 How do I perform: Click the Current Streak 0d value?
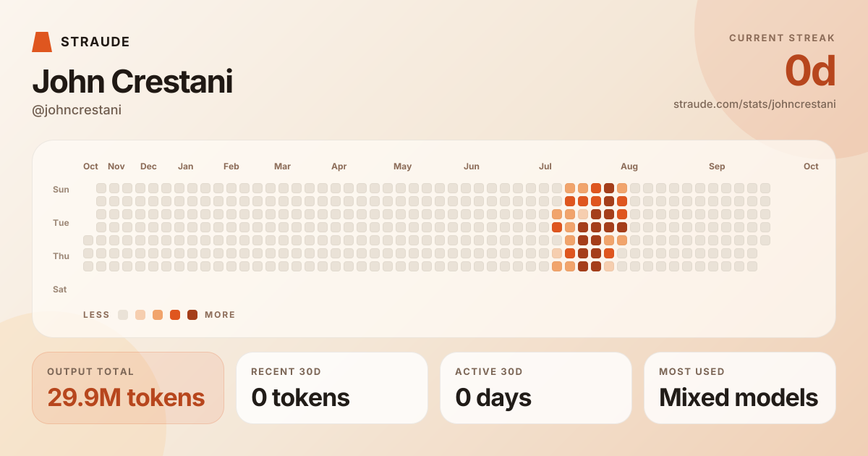pyautogui.click(x=810, y=71)
